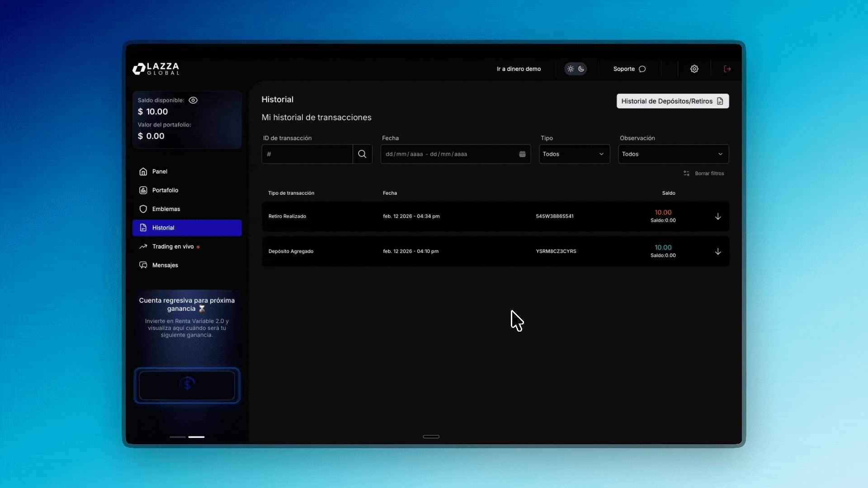The image size is (868, 488).
Task: Open the settings gear icon
Action: pyautogui.click(x=694, y=69)
